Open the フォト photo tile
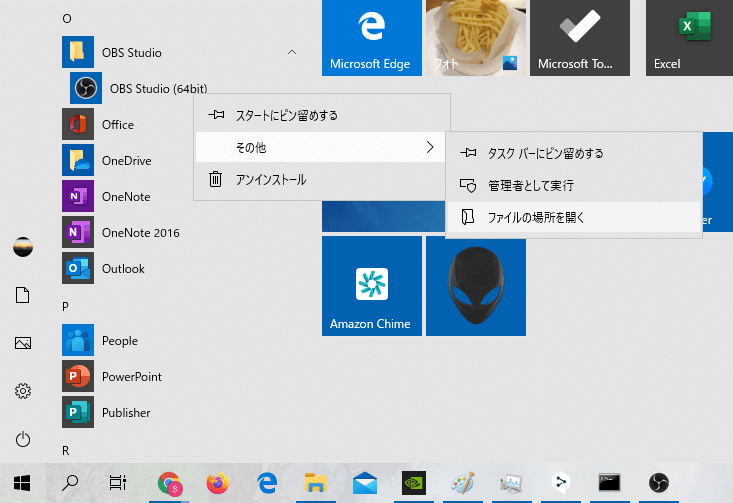Screen dimensions: 733x503 [x=476, y=37]
